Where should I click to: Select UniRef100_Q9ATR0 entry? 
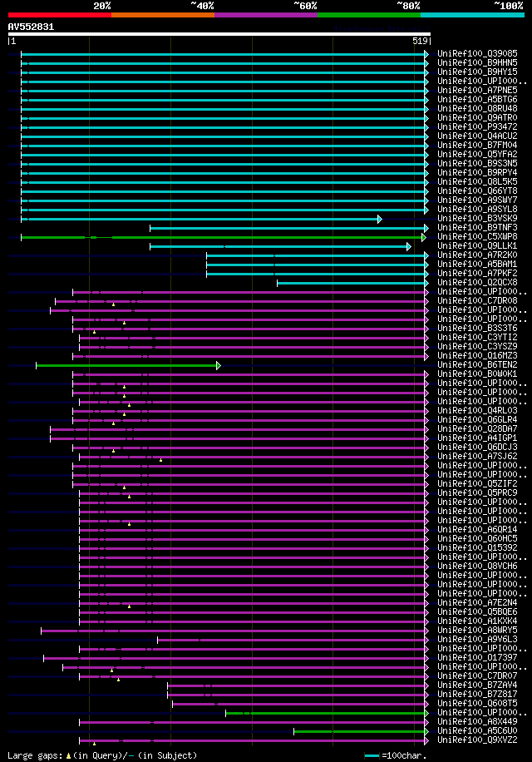point(477,117)
